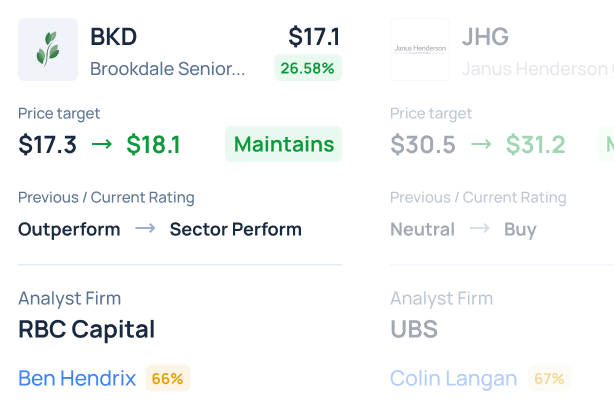Open the Janus Henderson logo thumbnail
614x410 pixels.
pos(420,49)
